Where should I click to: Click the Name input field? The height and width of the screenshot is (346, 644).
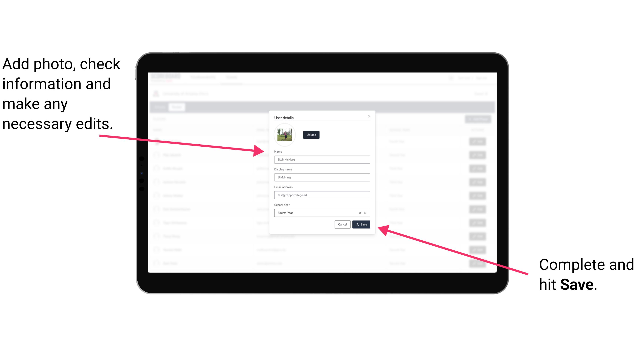(x=322, y=159)
